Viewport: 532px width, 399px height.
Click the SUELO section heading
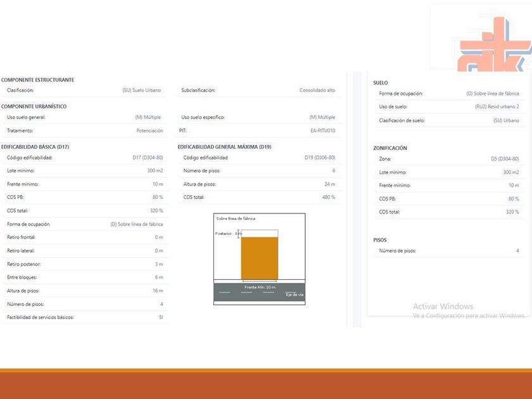[x=381, y=83]
